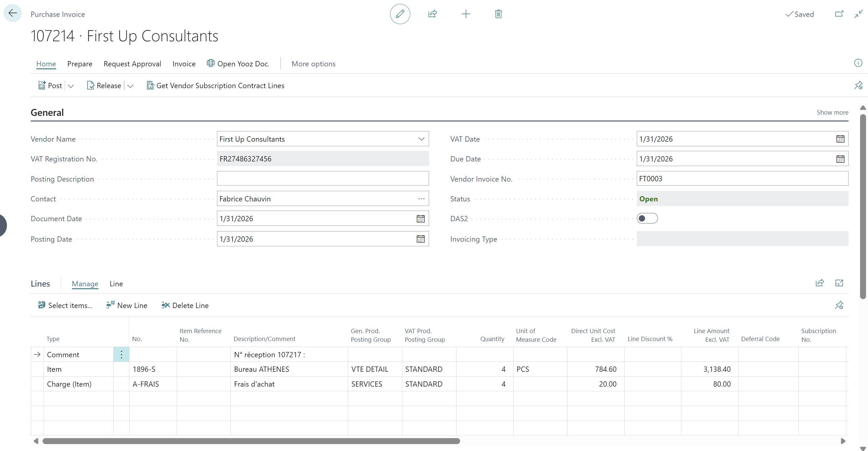Click the Posting Description input field

point(322,178)
